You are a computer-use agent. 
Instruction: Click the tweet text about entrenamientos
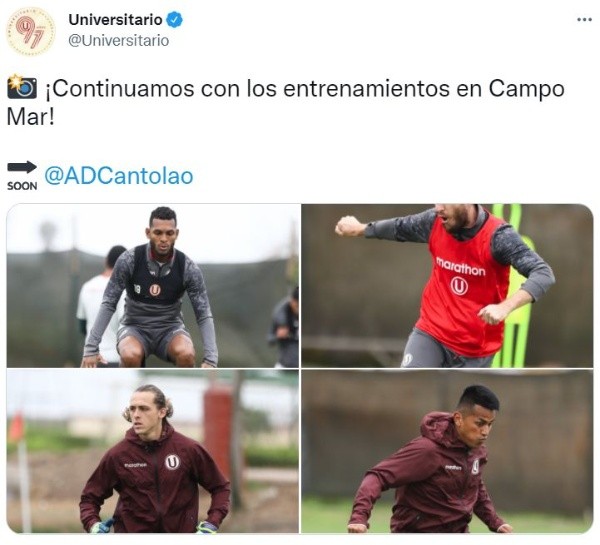tap(285, 103)
